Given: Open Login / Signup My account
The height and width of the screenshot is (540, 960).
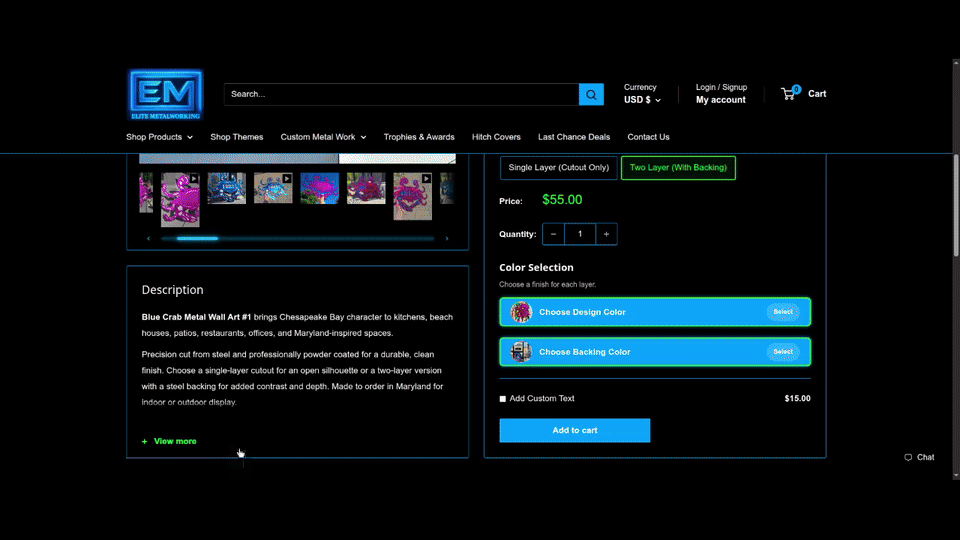Looking at the screenshot, I should [x=721, y=94].
